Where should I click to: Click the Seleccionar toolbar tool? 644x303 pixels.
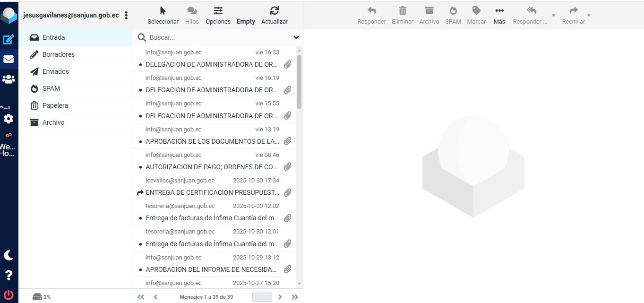coord(163,15)
